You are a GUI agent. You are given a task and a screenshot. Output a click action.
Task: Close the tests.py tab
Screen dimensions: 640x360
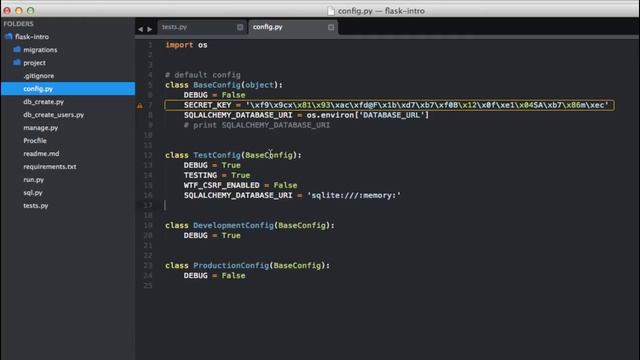240,27
